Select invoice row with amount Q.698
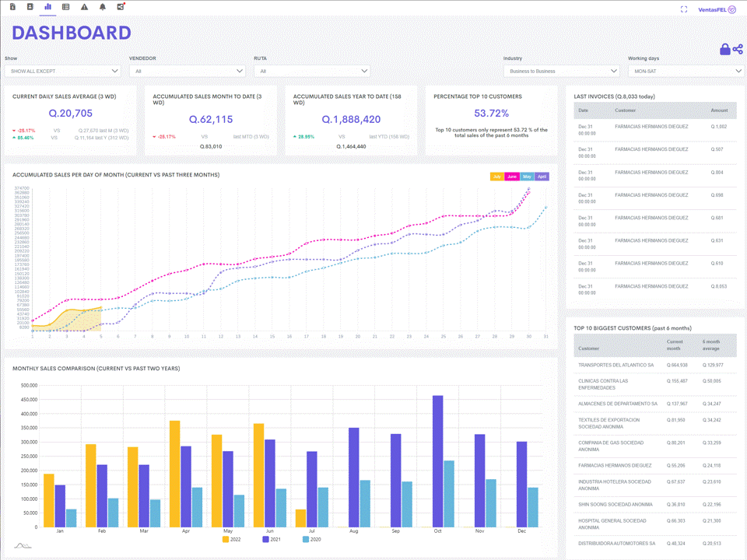 tap(655, 198)
